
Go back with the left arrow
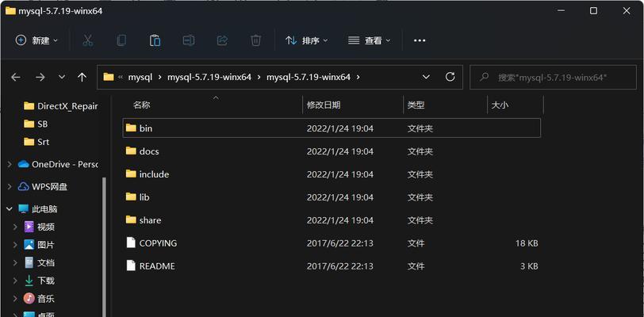[16, 77]
